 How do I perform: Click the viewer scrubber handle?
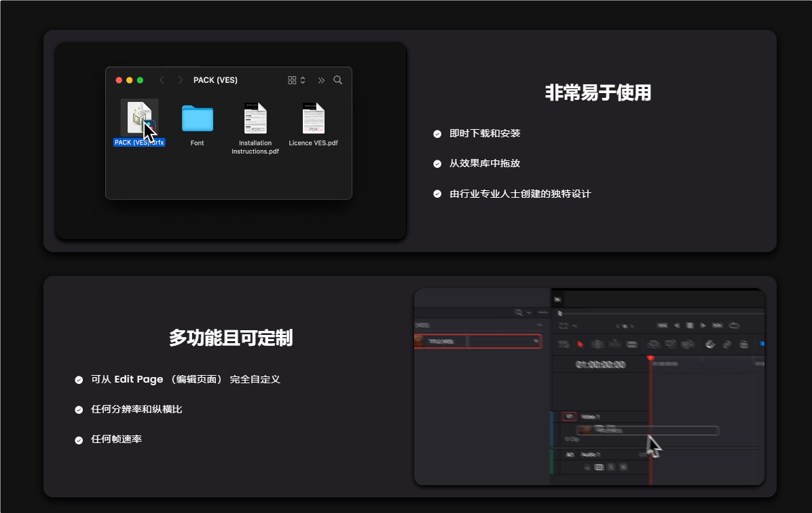point(560,313)
